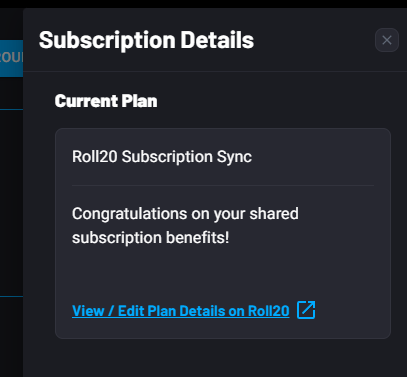407x377 pixels.
Task: Click the dimmed background left of the panel
Action: pyautogui.click(x=11, y=200)
